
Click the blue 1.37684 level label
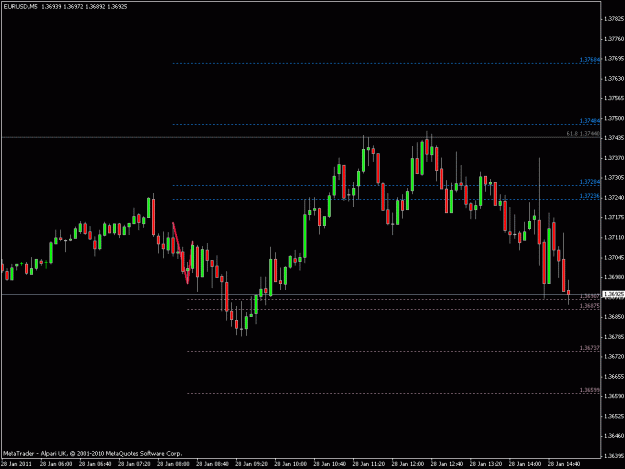click(590, 60)
